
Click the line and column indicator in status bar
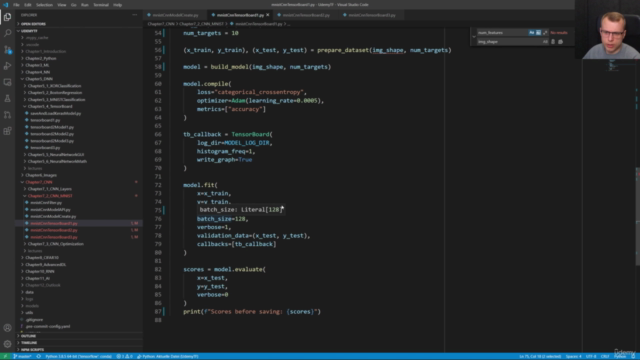540,356
